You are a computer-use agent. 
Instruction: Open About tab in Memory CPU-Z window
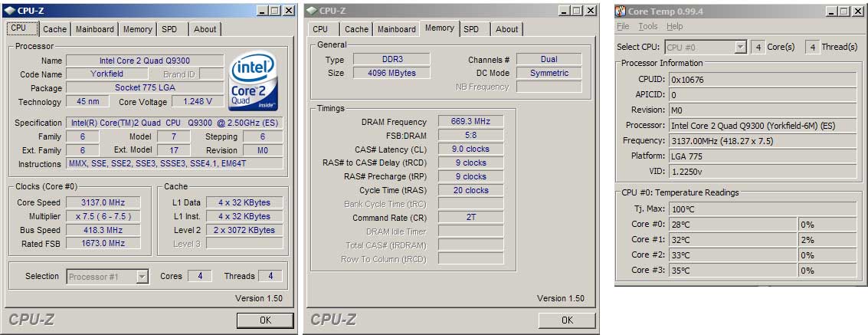pyautogui.click(x=506, y=29)
